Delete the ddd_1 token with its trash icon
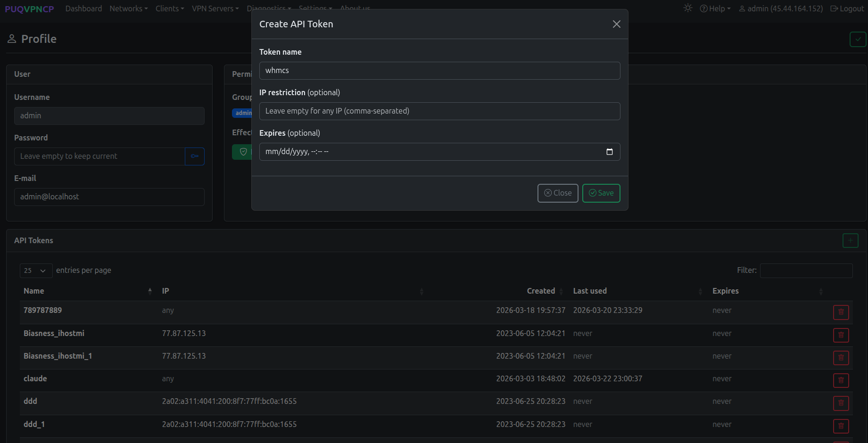The width and height of the screenshot is (868, 443). pos(841,426)
